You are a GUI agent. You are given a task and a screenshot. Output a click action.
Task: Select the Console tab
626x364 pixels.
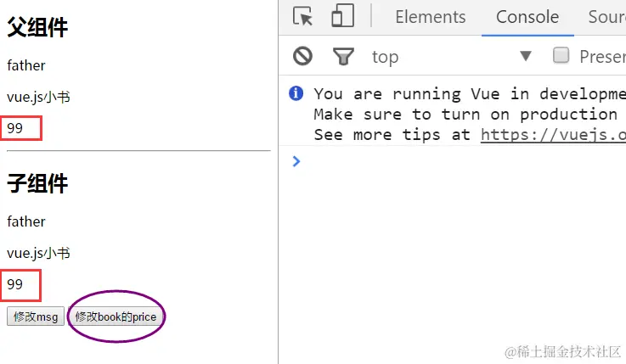click(x=527, y=17)
